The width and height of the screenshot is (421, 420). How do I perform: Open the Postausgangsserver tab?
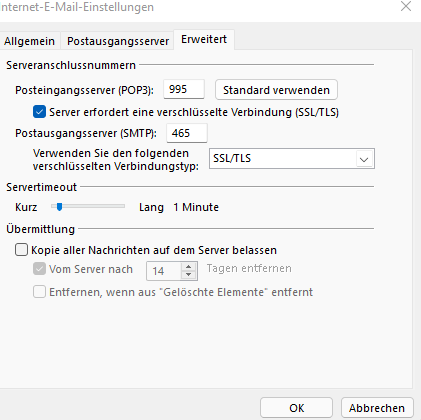click(x=118, y=41)
